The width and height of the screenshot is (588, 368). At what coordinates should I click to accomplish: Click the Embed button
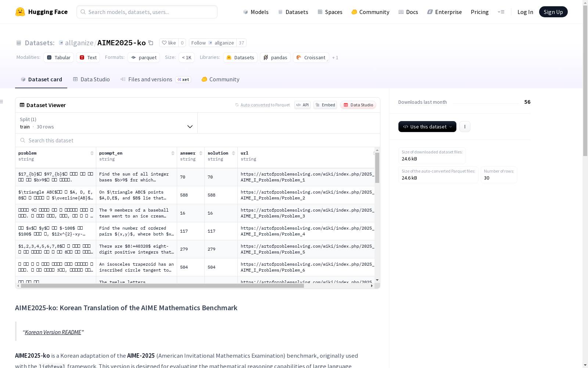[x=325, y=105]
